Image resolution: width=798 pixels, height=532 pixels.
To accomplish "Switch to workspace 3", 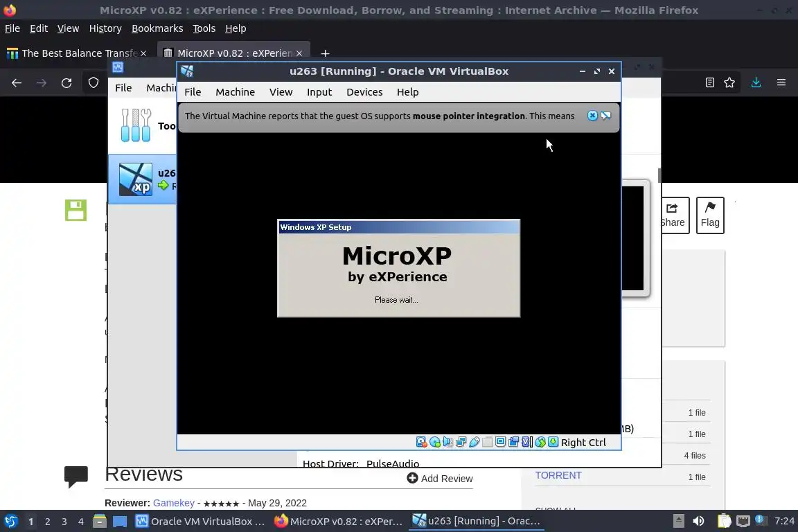I will tap(64, 522).
